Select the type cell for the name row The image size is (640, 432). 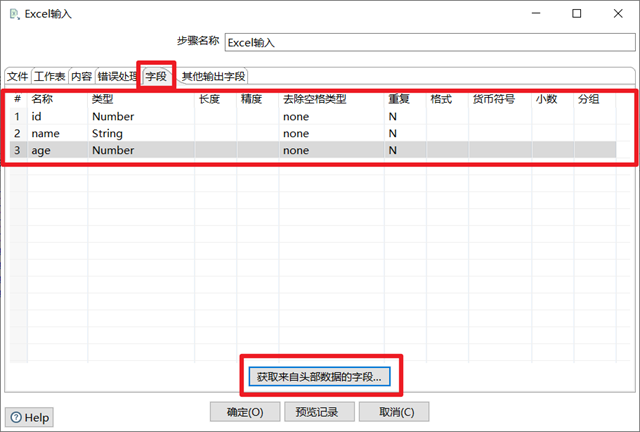141,134
